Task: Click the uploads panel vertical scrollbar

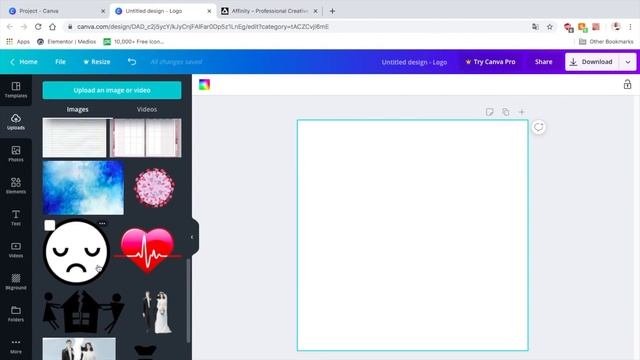Action: pos(188,300)
